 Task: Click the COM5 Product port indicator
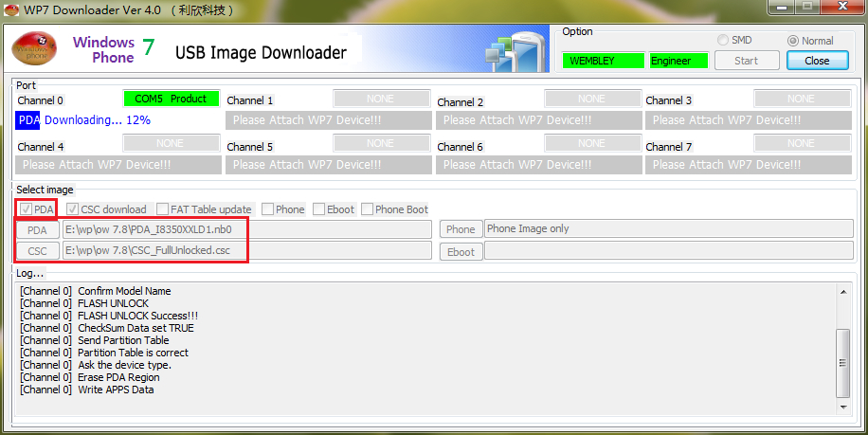pyautogui.click(x=172, y=99)
